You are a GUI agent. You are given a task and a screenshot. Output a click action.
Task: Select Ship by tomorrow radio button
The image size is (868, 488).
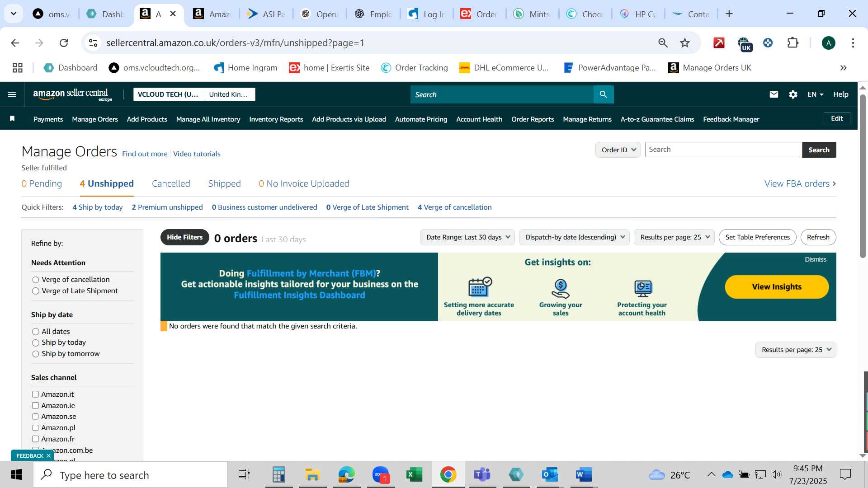(x=36, y=354)
